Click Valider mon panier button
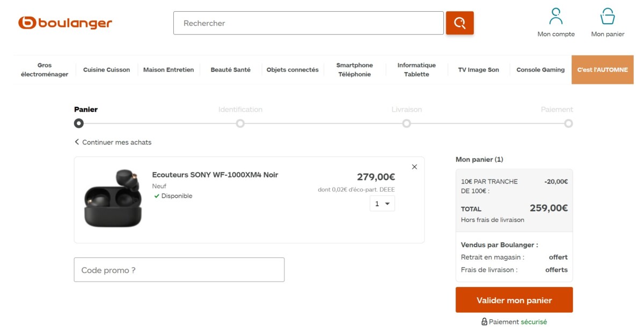 click(x=514, y=300)
